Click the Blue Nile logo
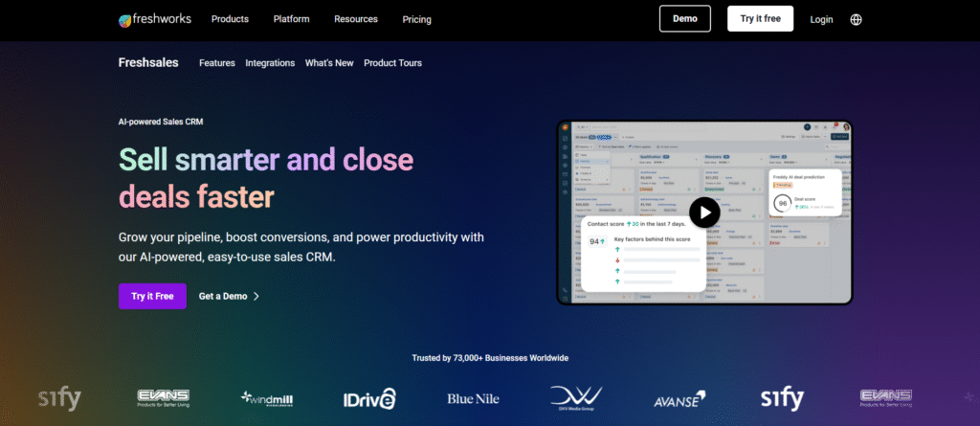980x426 pixels. pos(473,398)
